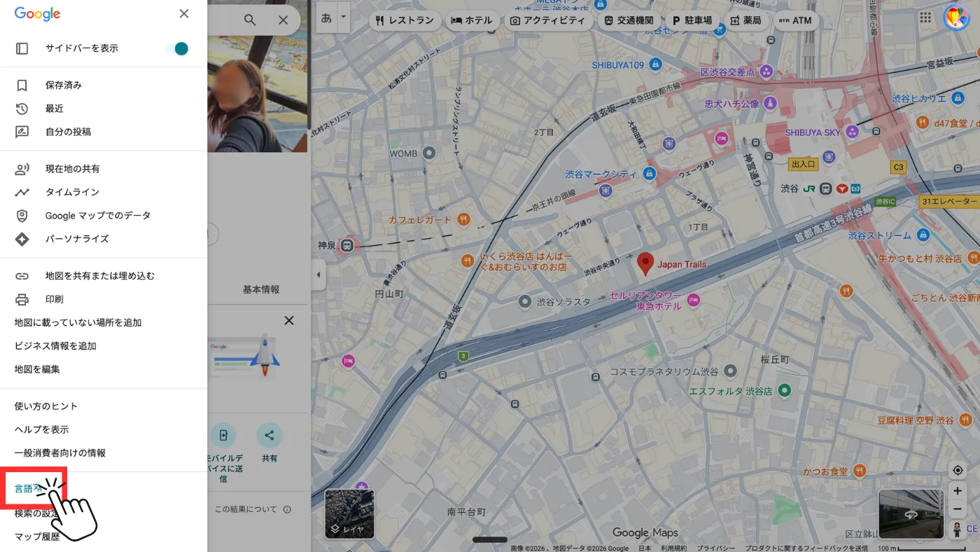980x552 pixels.
Task: Filter map by ホテル chip
Action: tap(472, 20)
